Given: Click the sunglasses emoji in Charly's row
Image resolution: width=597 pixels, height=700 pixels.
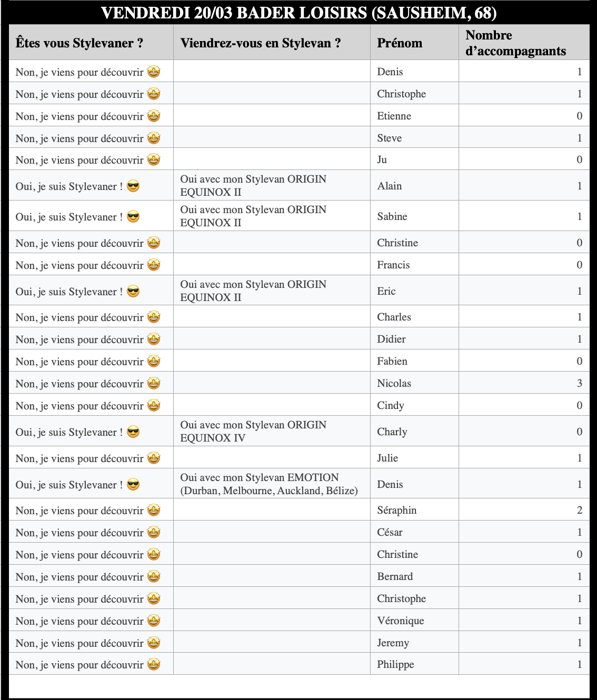Looking at the screenshot, I should [x=133, y=432].
